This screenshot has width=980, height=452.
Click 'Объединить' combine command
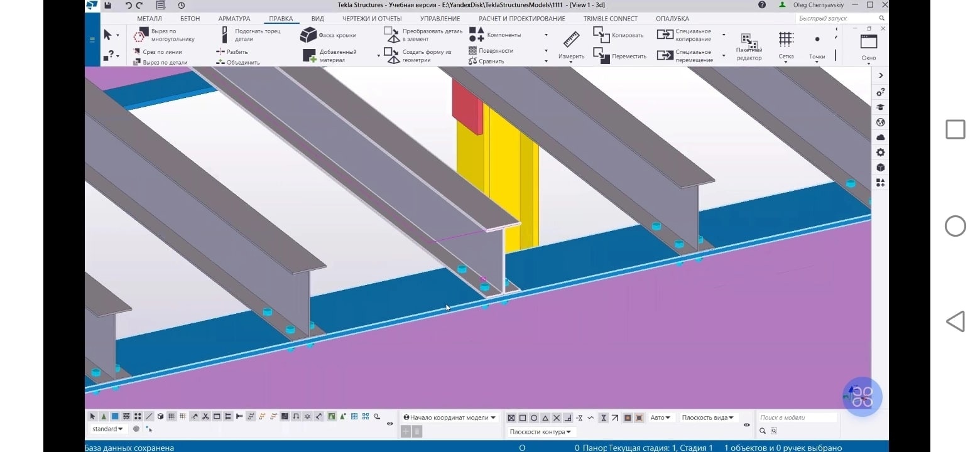click(x=237, y=62)
